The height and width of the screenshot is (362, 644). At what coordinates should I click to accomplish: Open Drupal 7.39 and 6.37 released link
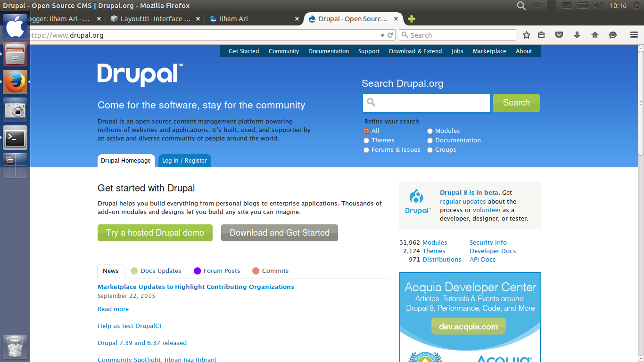[x=142, y=343]
